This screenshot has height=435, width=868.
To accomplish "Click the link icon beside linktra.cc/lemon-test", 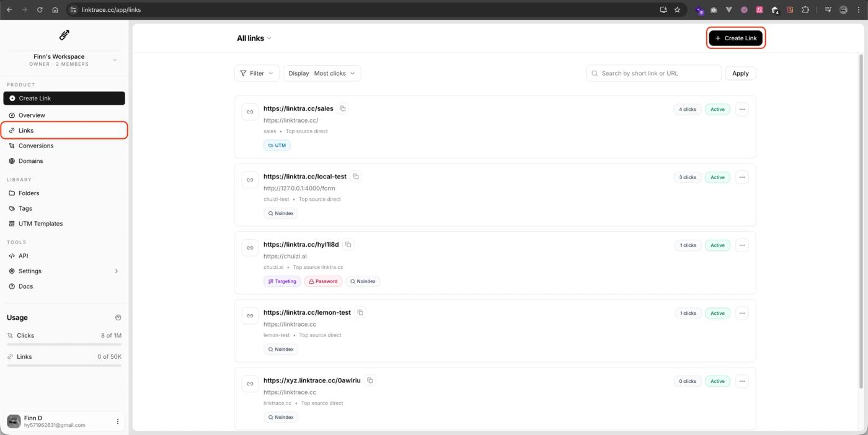I will 250,316.
